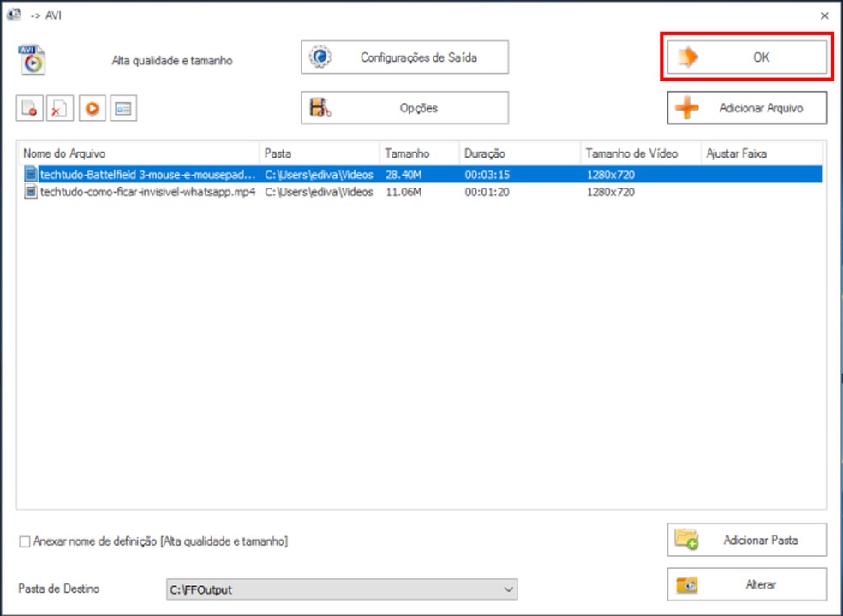Sort by Duração column header

(x=520, y=153)
